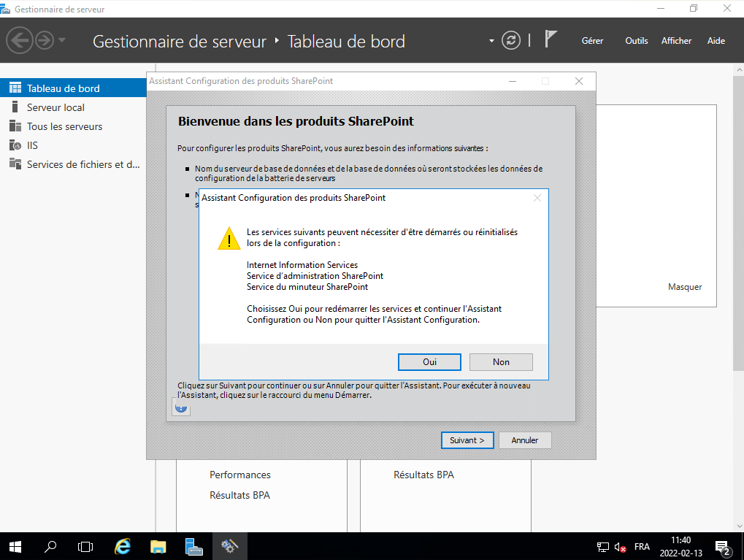Open File Explorer from the taskbar
The image size is (744, 560).
point(158,547)
